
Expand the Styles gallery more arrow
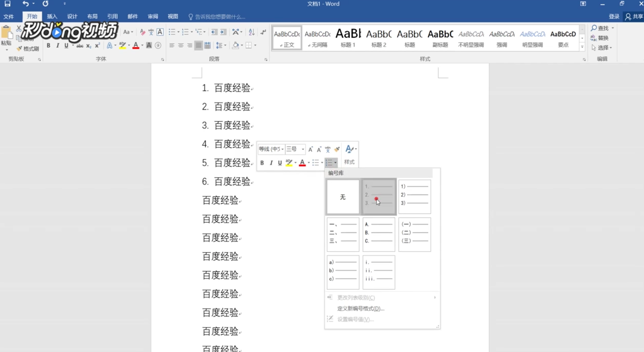coord(582,48)
